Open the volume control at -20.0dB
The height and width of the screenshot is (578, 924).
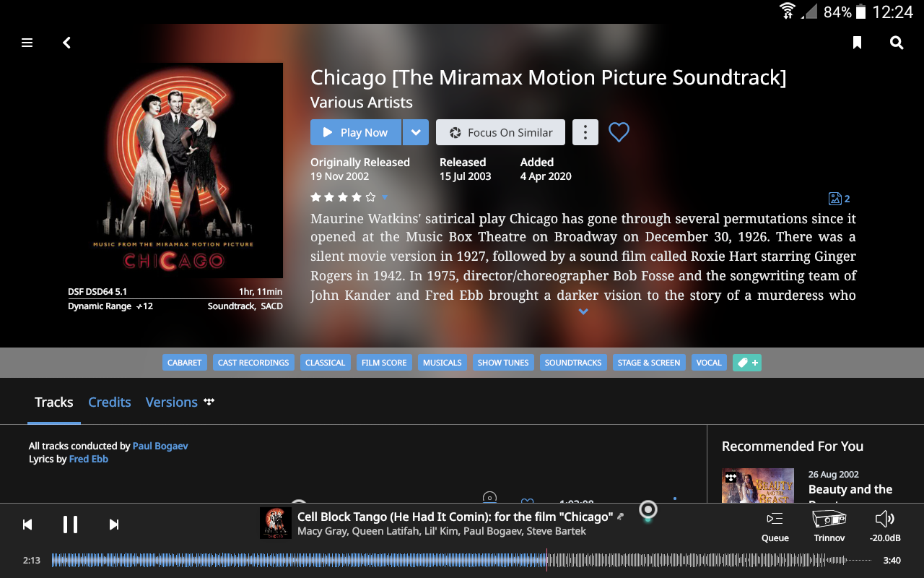[884, 527]
